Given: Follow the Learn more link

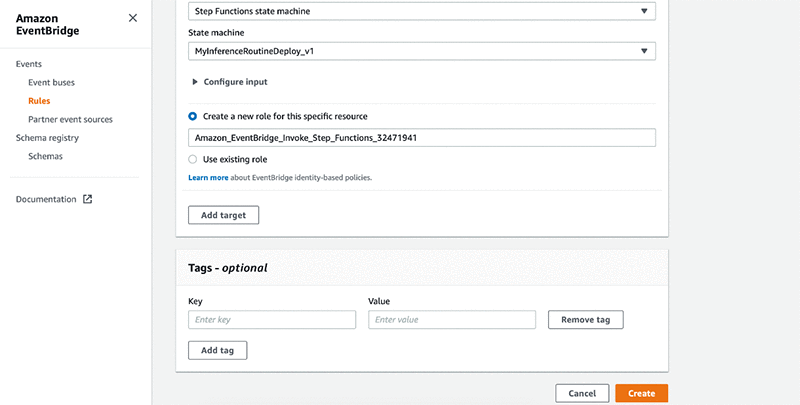Looking at the screenshot, I should [x=207, y=177].
